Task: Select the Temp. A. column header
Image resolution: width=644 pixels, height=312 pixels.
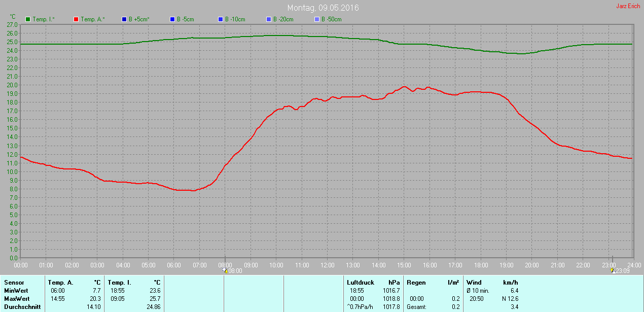Action: click(x=60, y=283)
